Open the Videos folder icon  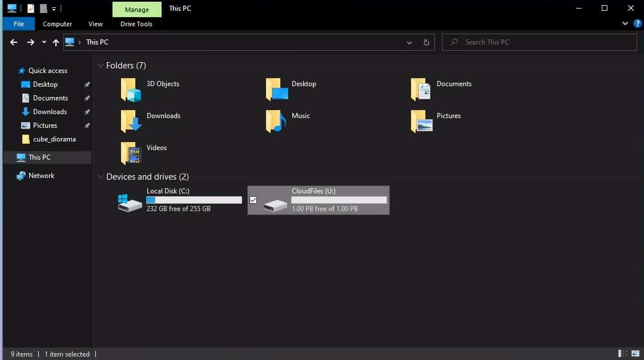[x=131, y=153]
